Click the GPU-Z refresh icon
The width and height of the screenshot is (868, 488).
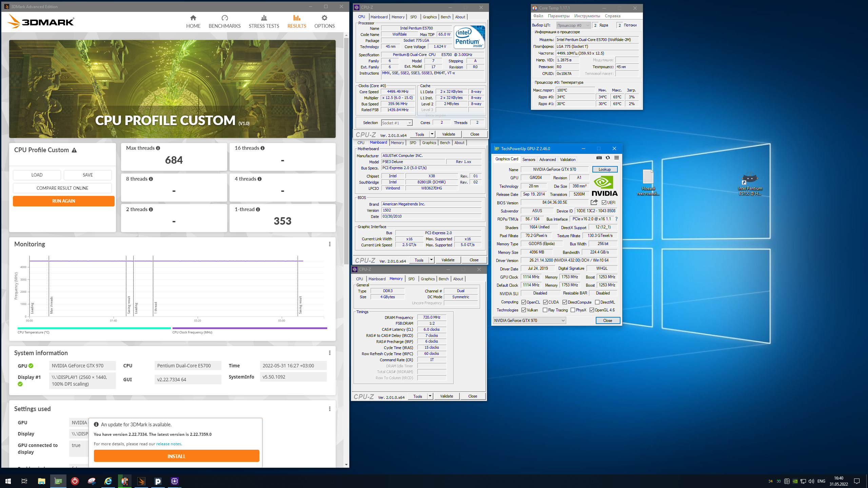coord(608,158)
